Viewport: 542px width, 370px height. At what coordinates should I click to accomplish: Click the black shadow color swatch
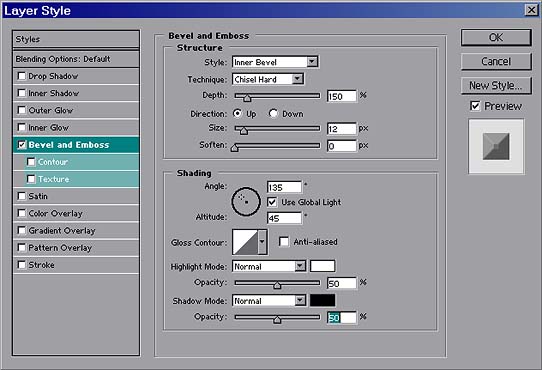point(323,300)
